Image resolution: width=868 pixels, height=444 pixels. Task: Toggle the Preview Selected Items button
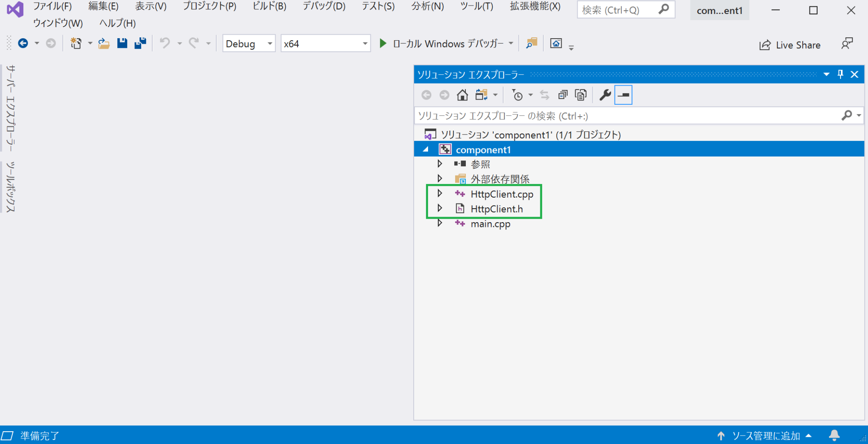pyautogui.click(x=623, y=95)
